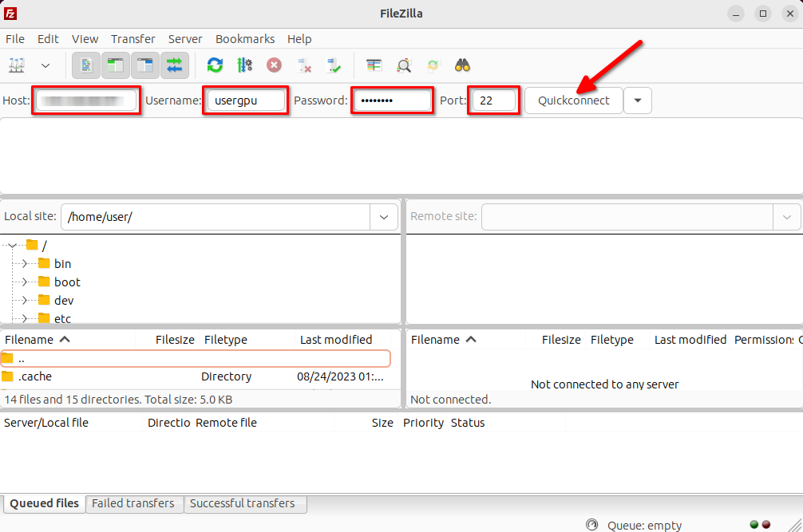Click the Local site path field

(x=216, y=217)
